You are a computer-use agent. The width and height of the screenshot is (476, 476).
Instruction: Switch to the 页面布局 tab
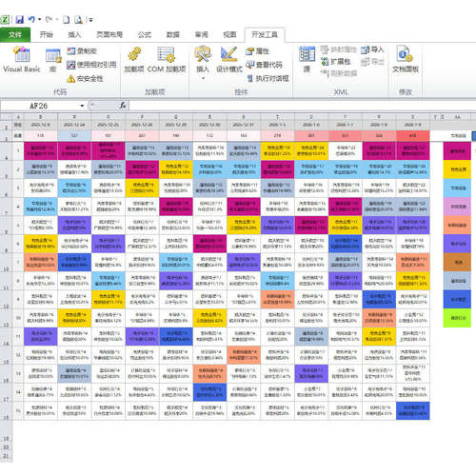point(109,34)
